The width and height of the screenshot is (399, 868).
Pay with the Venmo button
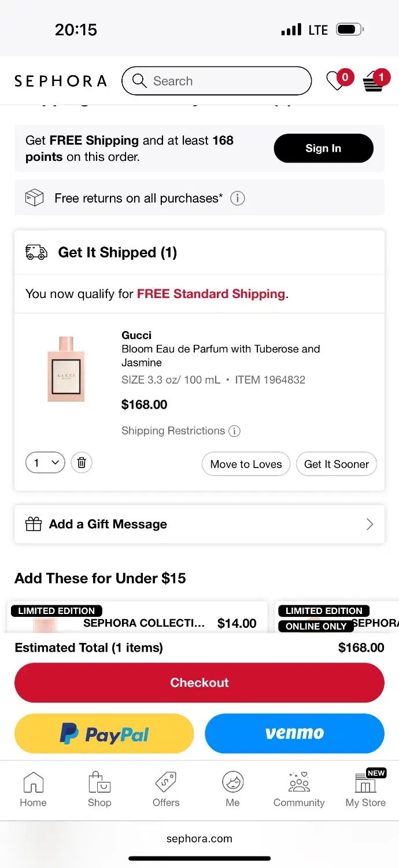[x=294, y=734]
